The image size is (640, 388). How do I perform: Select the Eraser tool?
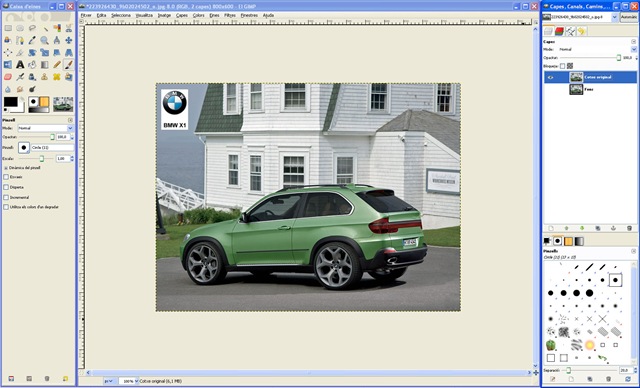pyautogui.click(x=8, y=77)
